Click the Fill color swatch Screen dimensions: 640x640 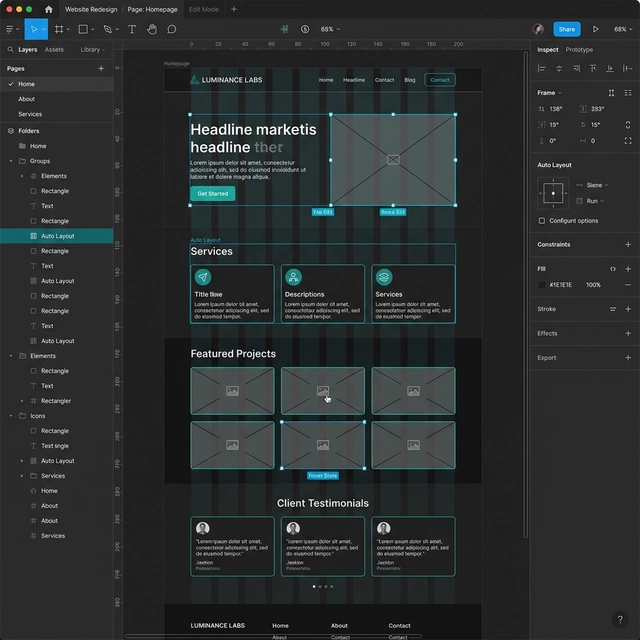pyautogui.click(x=542, y=285)
